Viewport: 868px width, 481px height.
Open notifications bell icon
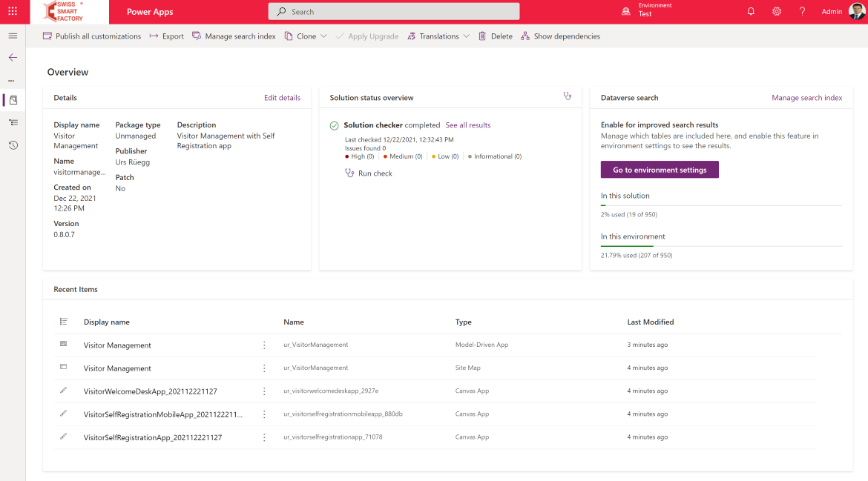tap(751, 11)
